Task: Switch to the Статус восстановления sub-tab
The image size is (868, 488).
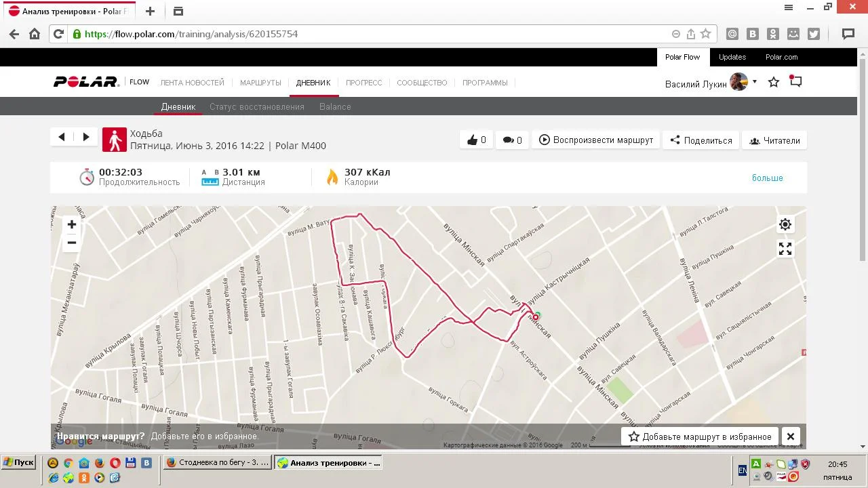Action: tap(257, 106)
